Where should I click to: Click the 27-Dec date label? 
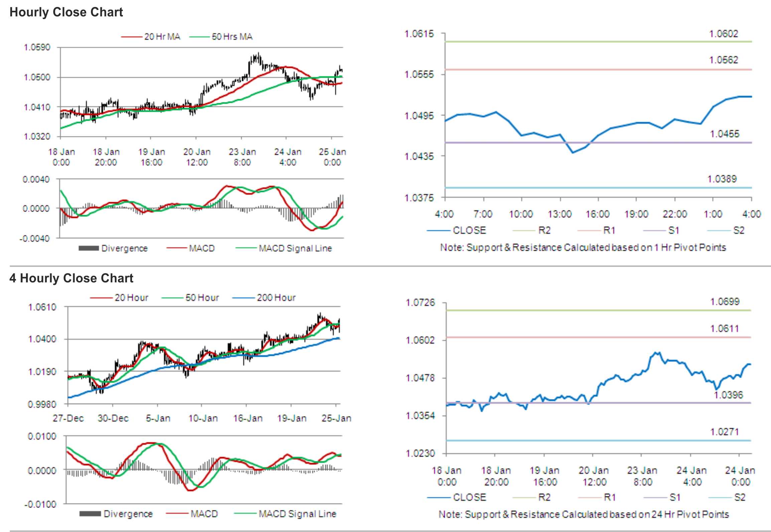68,418
